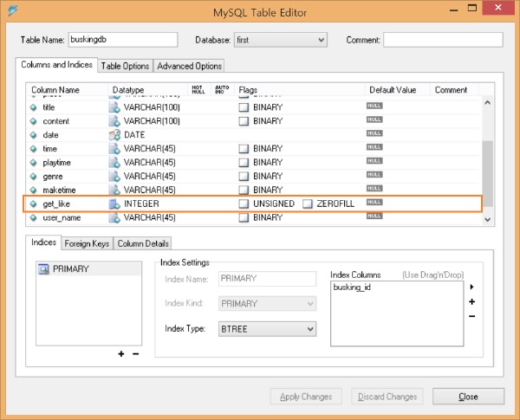Check the BINARY flag for genre column
The height and width of the screenshot is (420, 520).
(244, 176)
